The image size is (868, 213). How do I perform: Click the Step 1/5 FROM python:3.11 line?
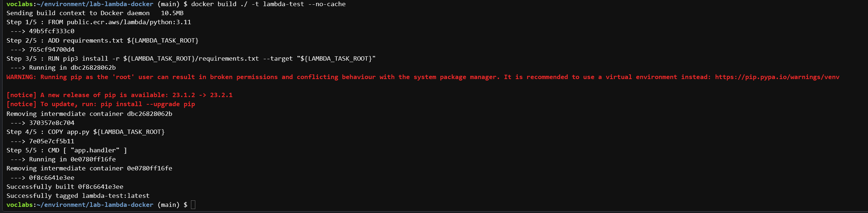[x=99, y=22]
